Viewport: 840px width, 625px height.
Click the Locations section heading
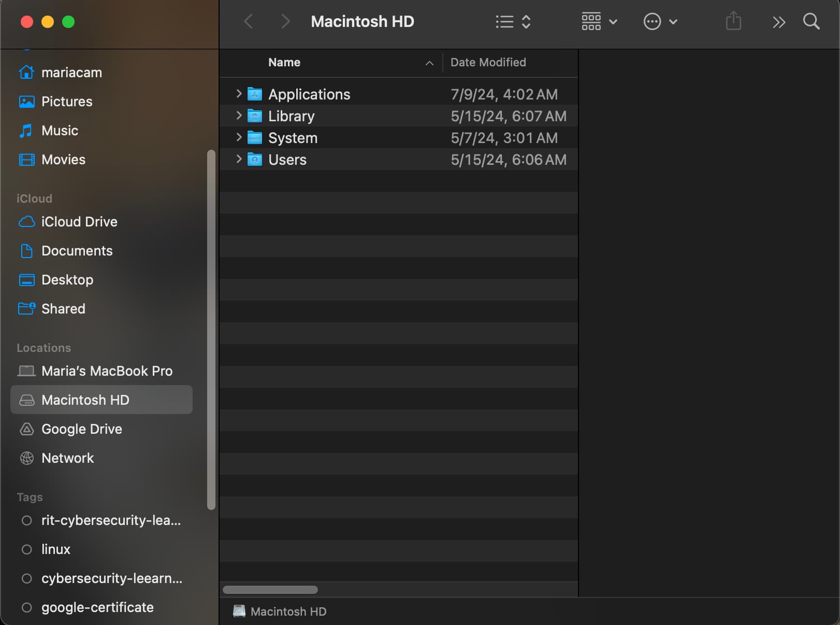(x=44, y=348)
